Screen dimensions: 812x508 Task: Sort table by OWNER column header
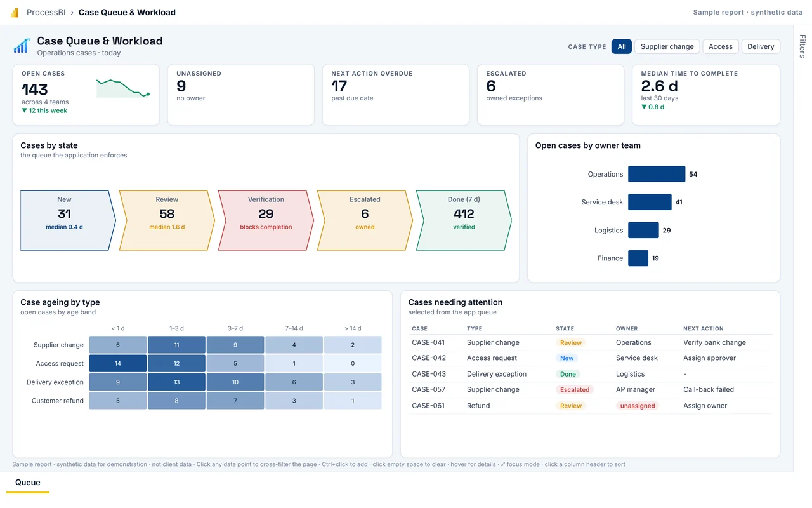pyautogui.click(x=627, y=328)
